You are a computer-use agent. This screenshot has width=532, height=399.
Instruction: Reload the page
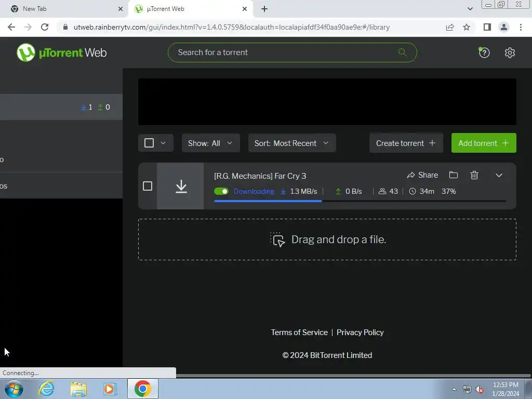click(45, 27)
